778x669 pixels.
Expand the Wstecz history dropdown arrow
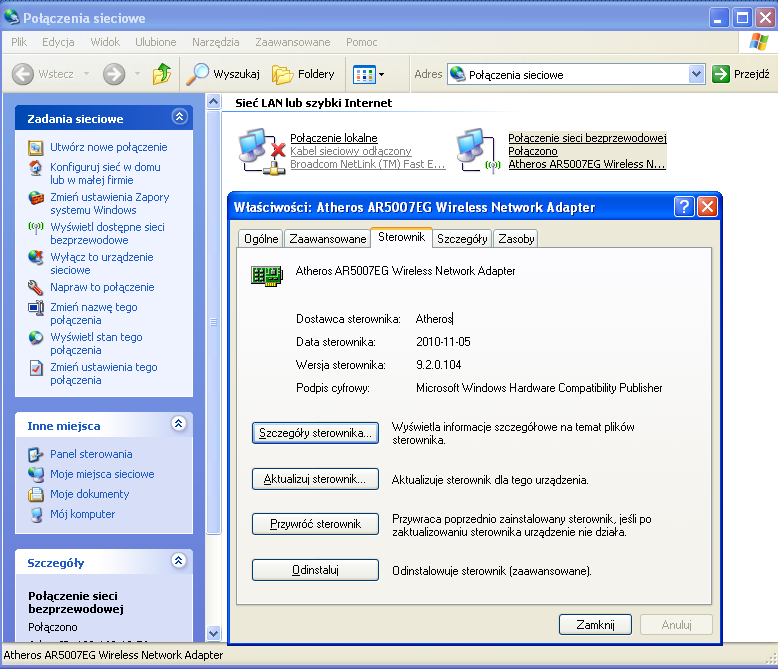[x=86, y=74]
